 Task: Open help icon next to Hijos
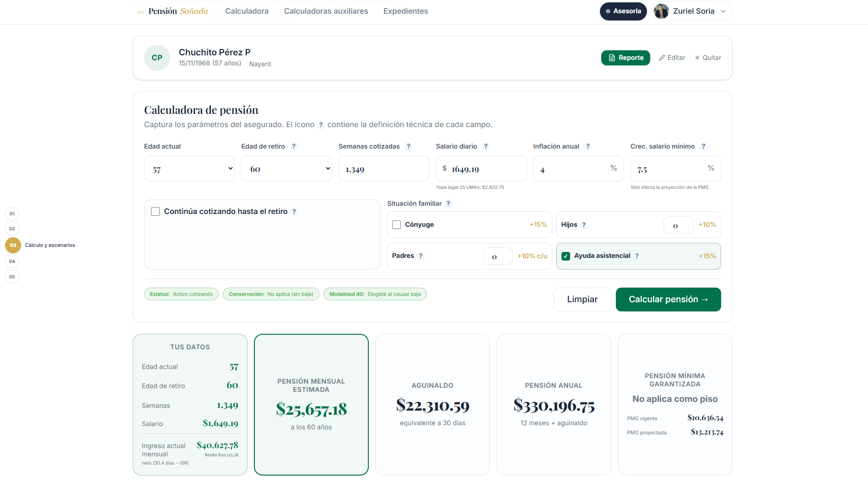[584, 225]
